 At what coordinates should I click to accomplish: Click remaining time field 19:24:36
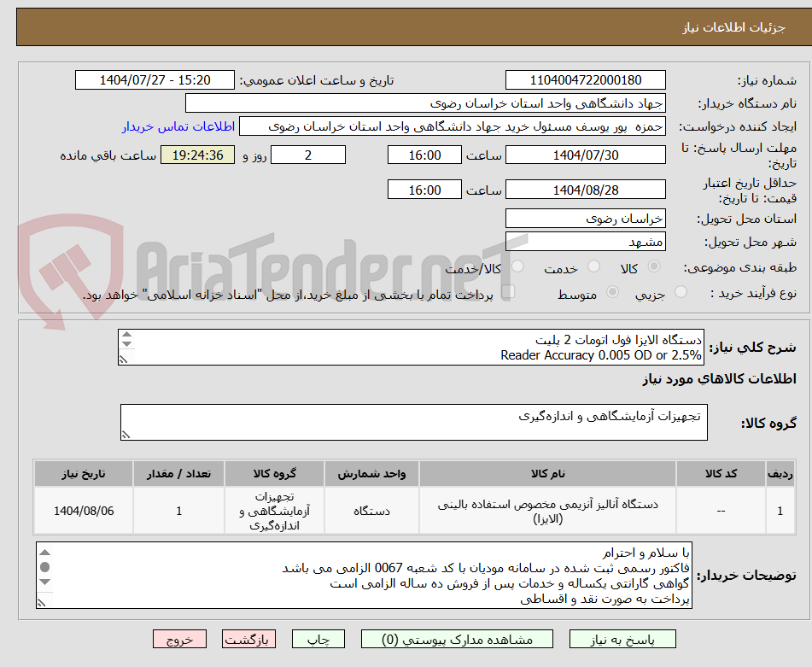point(197,155)
